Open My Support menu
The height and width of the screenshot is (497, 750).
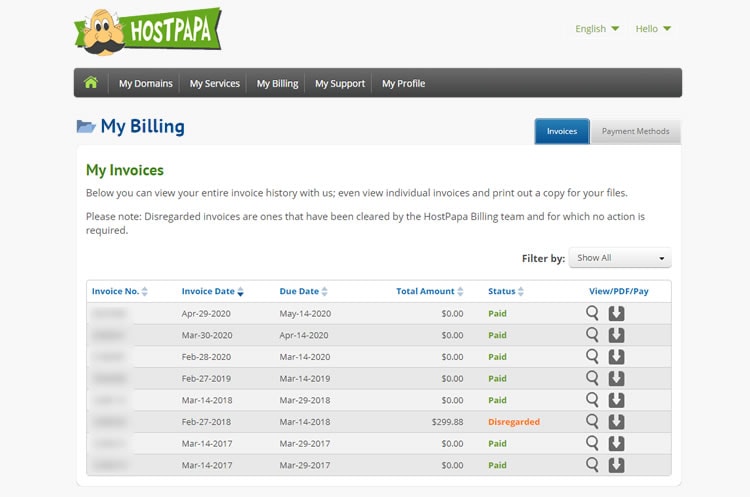tap(340, 83)
